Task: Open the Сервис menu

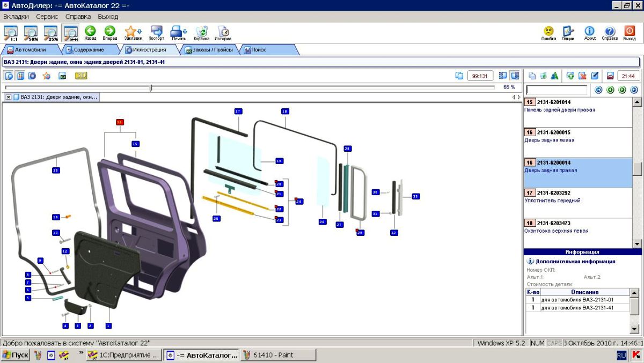Action: point(47,17)
